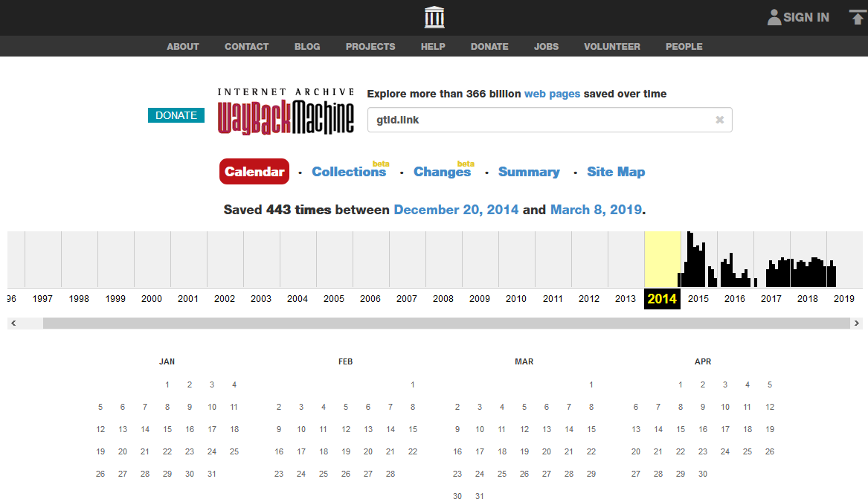Select year 1997 on the timeline
Image resolution: width=868 pixels, height=502 pixels.
click(42, 299)
